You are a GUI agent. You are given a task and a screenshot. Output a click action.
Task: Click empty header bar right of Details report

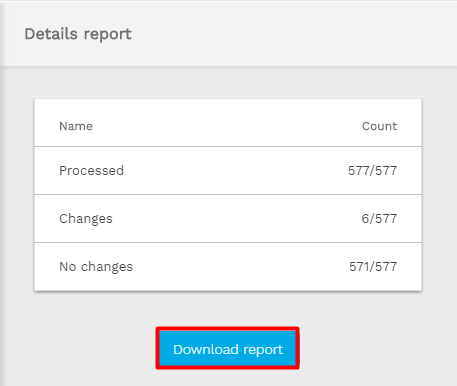point(293,34)
